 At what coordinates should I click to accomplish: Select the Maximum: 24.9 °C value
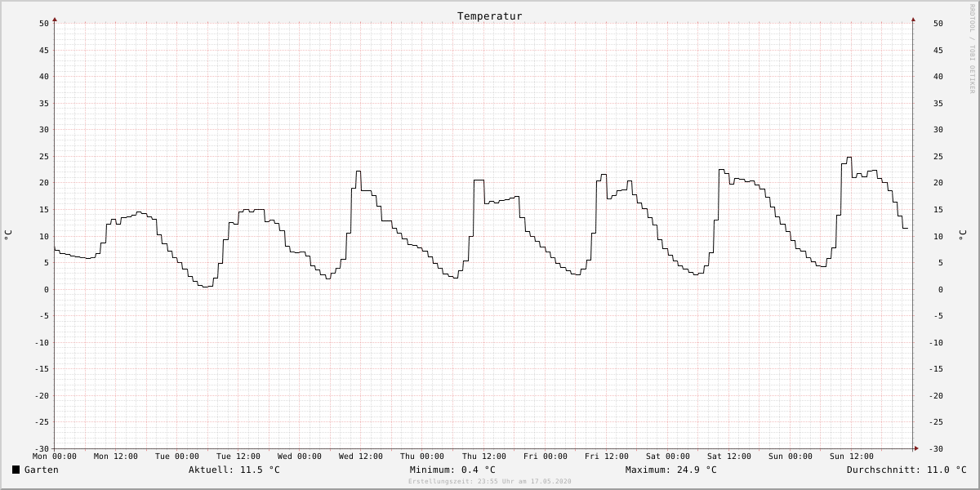[671, 470]
